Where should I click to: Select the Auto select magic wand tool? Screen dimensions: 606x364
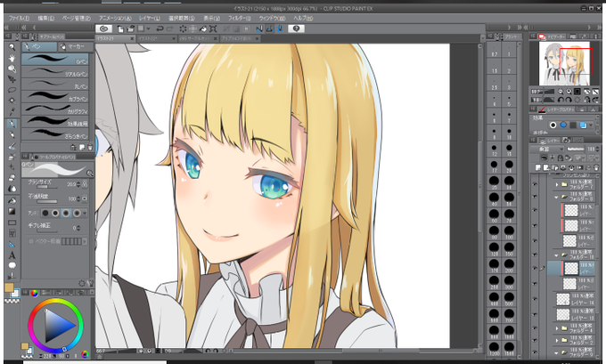pos(12,101)
